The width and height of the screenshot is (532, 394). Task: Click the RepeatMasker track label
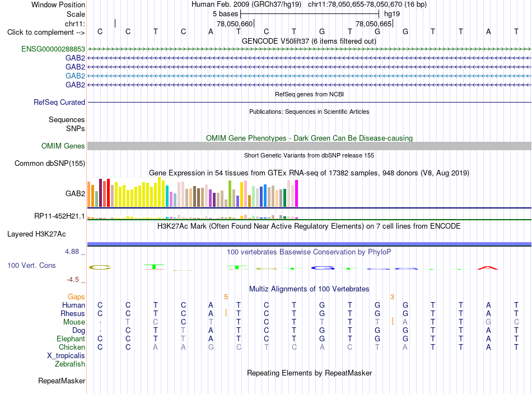click(62, 381)
